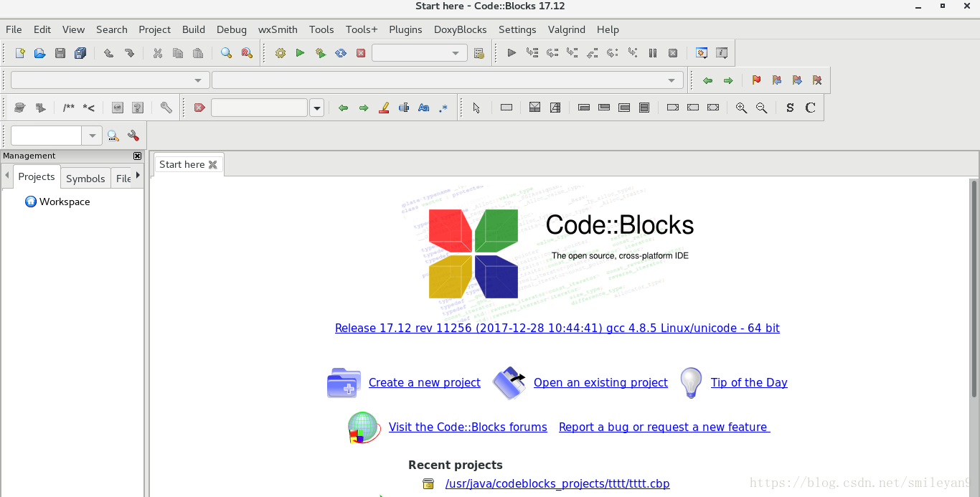Screen dimensions: 980x497
Task: Toggle source display with S icon
Action: click(x=790, y=108)
